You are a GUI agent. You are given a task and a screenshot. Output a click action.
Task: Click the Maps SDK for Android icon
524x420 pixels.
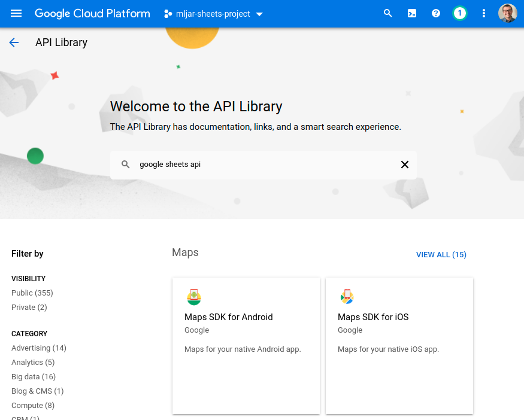(x=195, y=296)
